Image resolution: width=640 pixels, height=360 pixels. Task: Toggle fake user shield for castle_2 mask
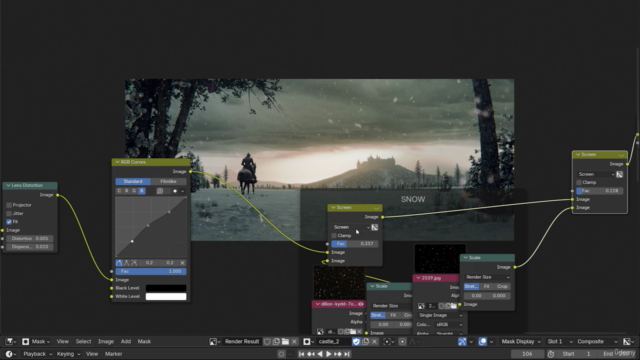point(356,341)
